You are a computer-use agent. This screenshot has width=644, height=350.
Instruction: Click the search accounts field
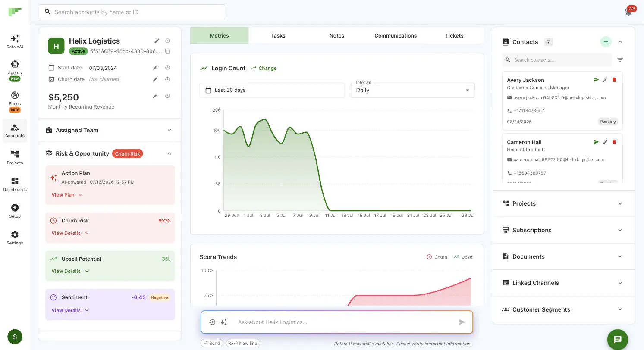click(x=132, y=12)
